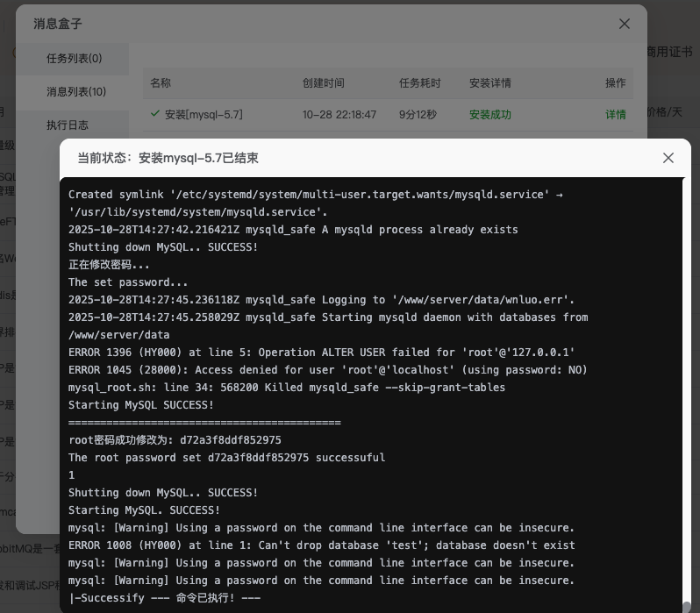This screenshot has height=613, width=700.
Task: Click the 命令已执行 final log line
Action: coord(164,598)
